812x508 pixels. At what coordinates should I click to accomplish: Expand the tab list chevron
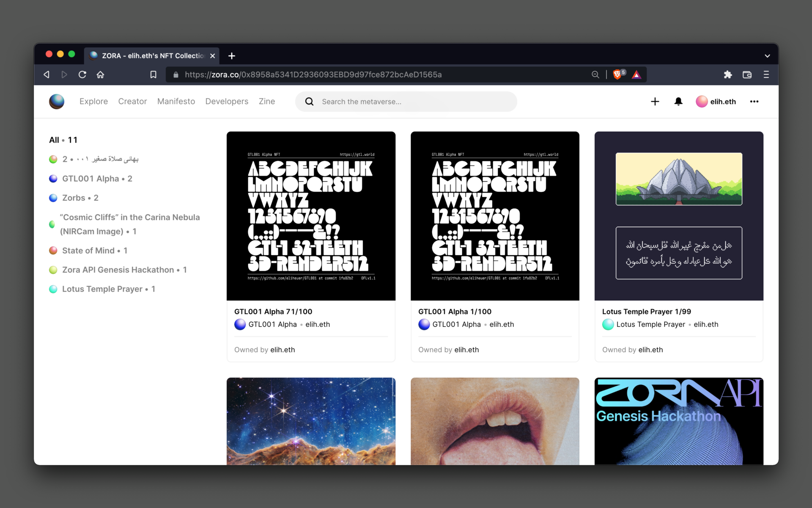[767, 56]
